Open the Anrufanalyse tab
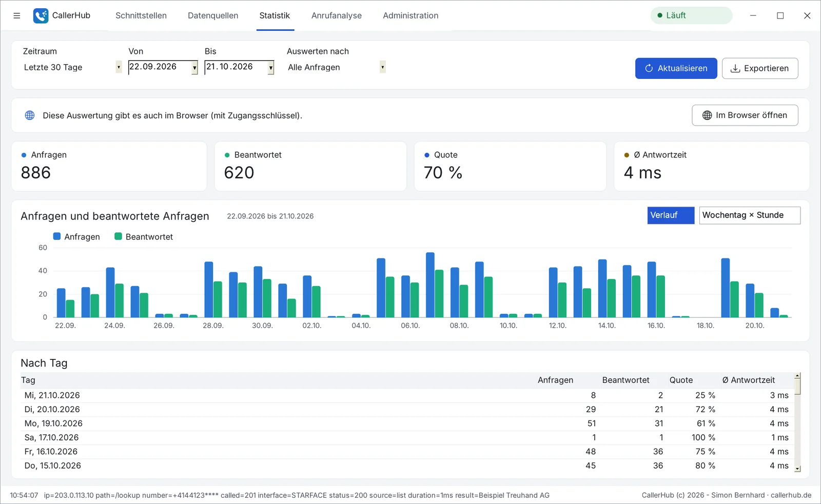This screenshot has width=821, height=504. click(x=336, y=15)
